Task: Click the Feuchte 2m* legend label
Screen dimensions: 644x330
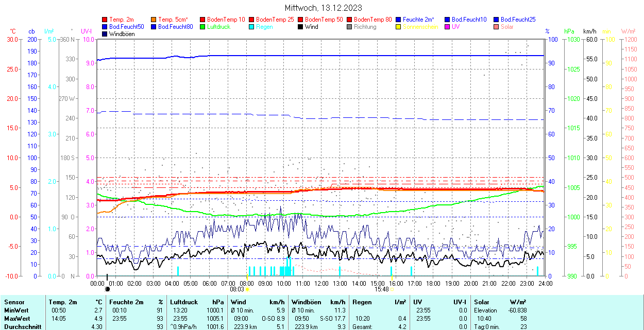Action: click(418, 20)
